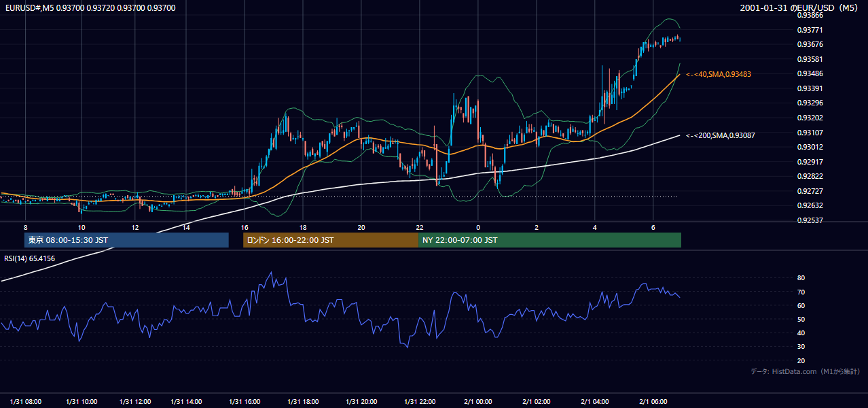Click the 0.92917 price axis label
The image size is (868, 408).
810,162
